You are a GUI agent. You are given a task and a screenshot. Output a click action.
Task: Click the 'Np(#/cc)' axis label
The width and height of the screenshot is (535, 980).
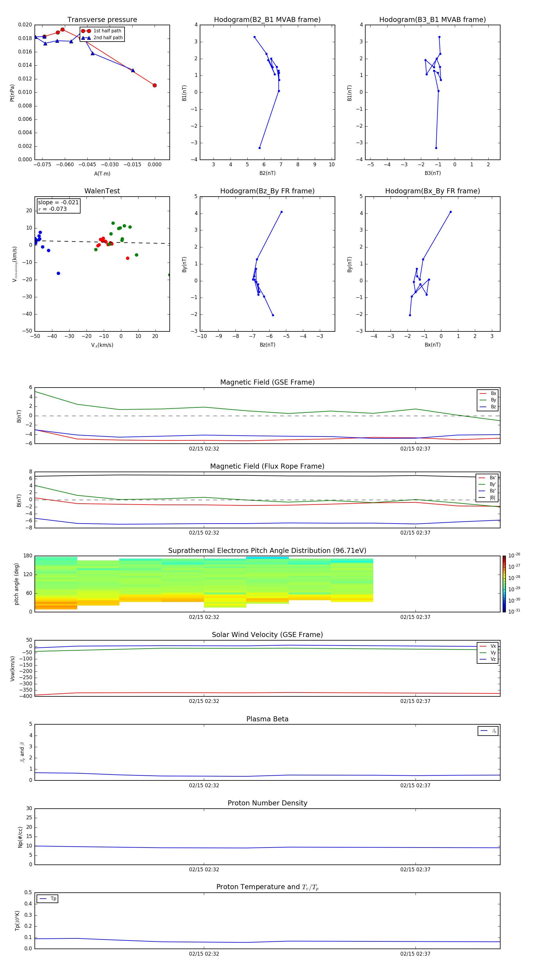coord(20,837)
